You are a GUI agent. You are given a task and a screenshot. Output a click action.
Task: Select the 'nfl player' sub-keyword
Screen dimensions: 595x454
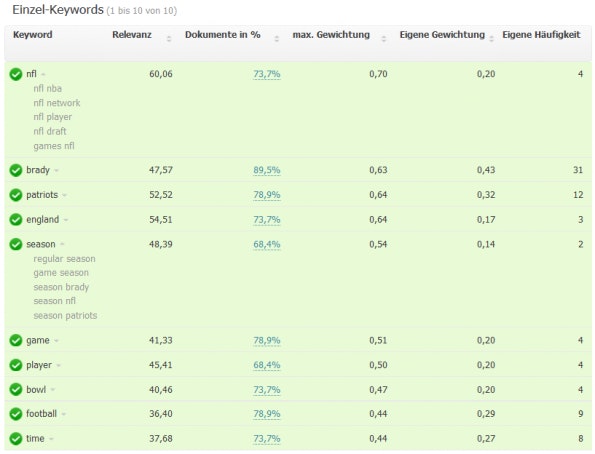point(52,117)
